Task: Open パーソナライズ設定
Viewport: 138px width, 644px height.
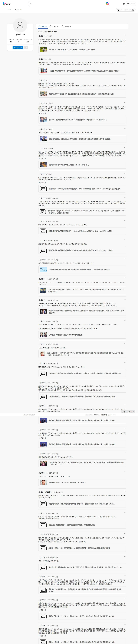Action: (x=126, y=10)
